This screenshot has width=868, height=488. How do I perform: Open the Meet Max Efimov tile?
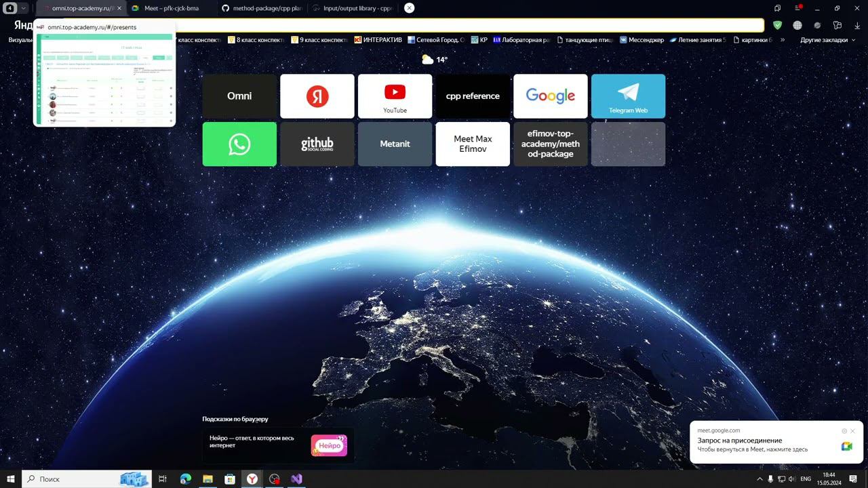click(473, 144)
